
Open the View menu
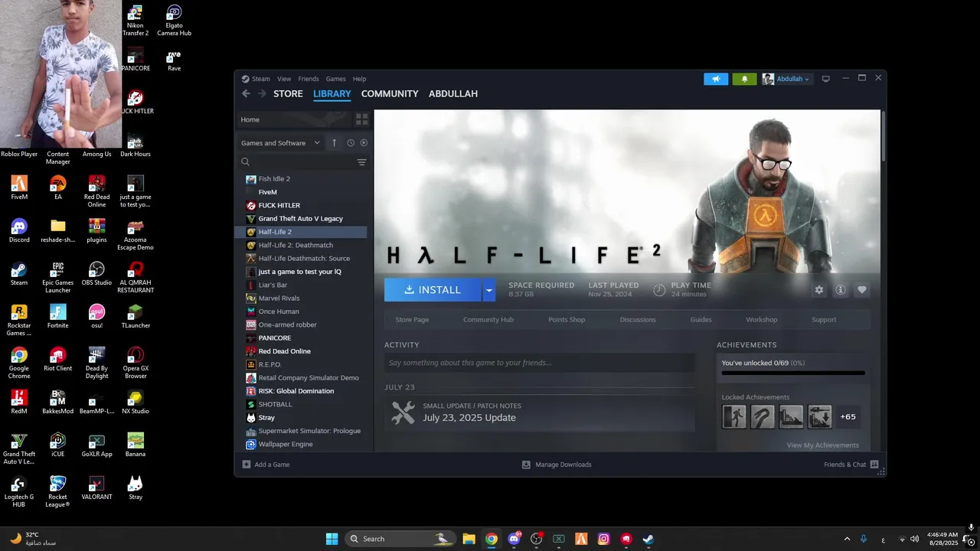[284, 79]
